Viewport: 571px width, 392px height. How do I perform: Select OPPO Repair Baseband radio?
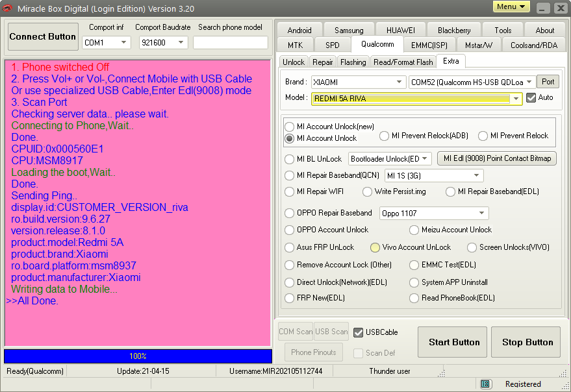click(290, 213)
